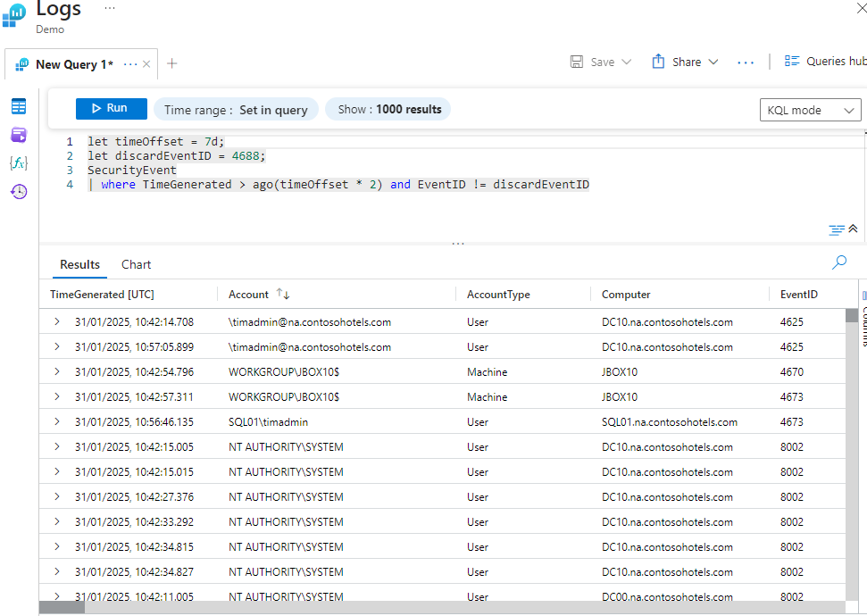Select the EventID 4670 cell
Viewport: 867px width, 616px height.
point(791,372)
